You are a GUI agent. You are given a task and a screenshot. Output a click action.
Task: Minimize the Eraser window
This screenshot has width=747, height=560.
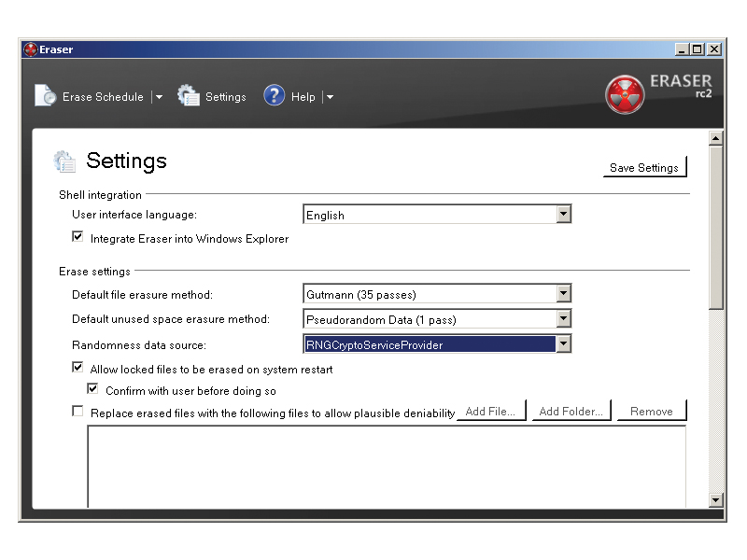coord(682,49)
